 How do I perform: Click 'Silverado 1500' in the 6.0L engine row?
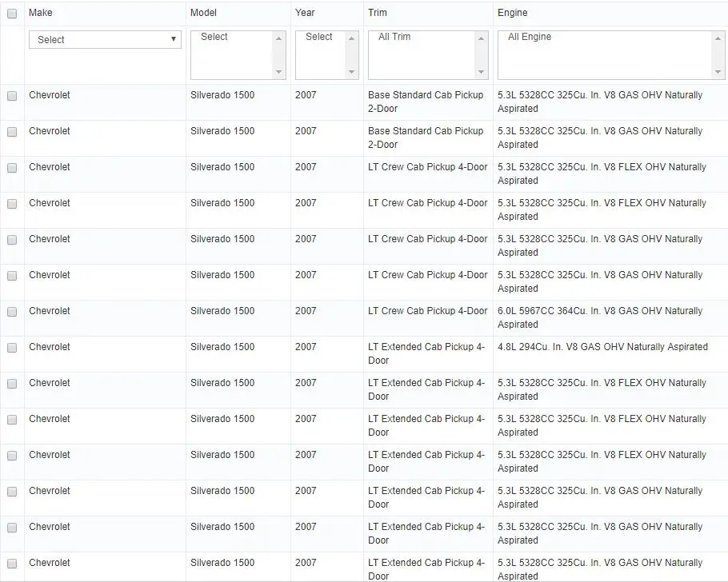222,311
